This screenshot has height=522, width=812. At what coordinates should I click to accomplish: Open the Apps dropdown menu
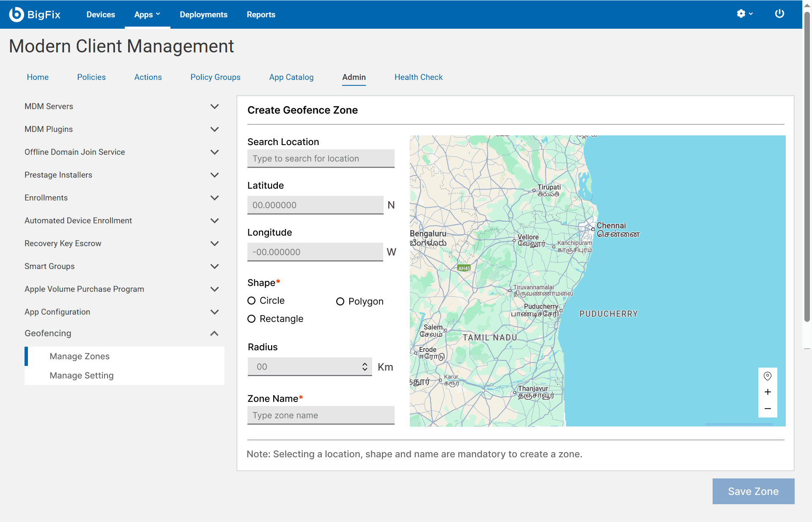147,14
